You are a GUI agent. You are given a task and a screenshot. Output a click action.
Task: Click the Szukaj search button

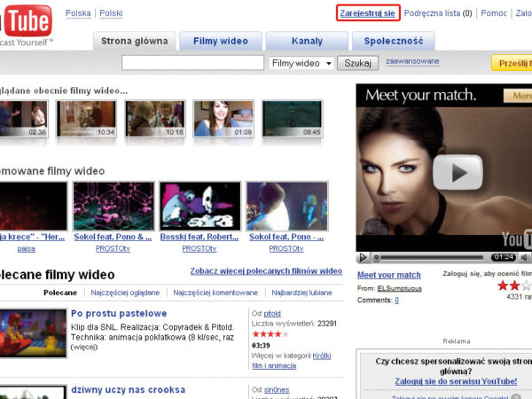click(359, 63)
